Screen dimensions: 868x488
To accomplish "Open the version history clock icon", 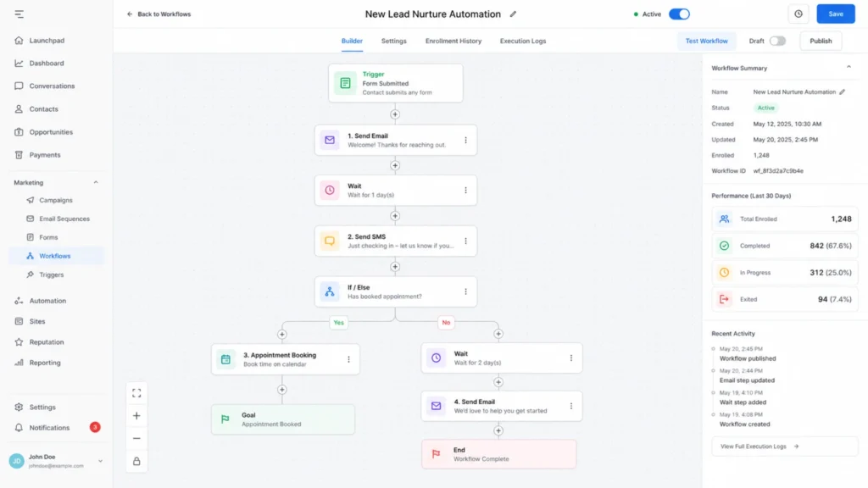I will click(798, 14).
